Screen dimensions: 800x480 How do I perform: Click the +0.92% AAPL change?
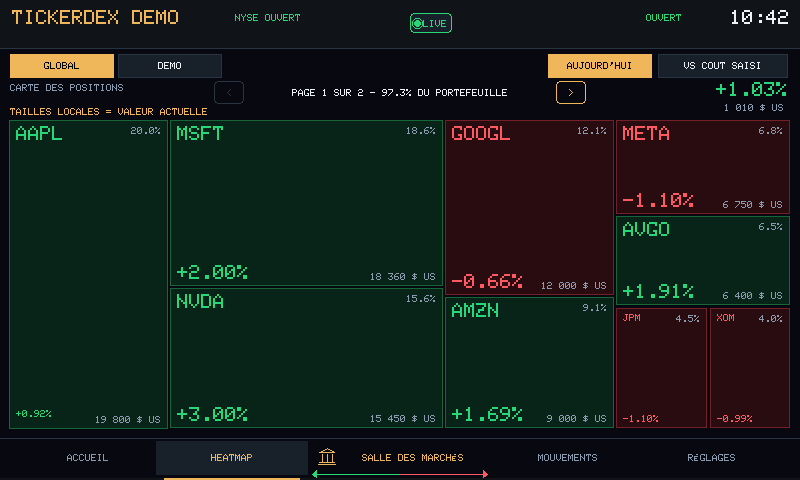34,414
